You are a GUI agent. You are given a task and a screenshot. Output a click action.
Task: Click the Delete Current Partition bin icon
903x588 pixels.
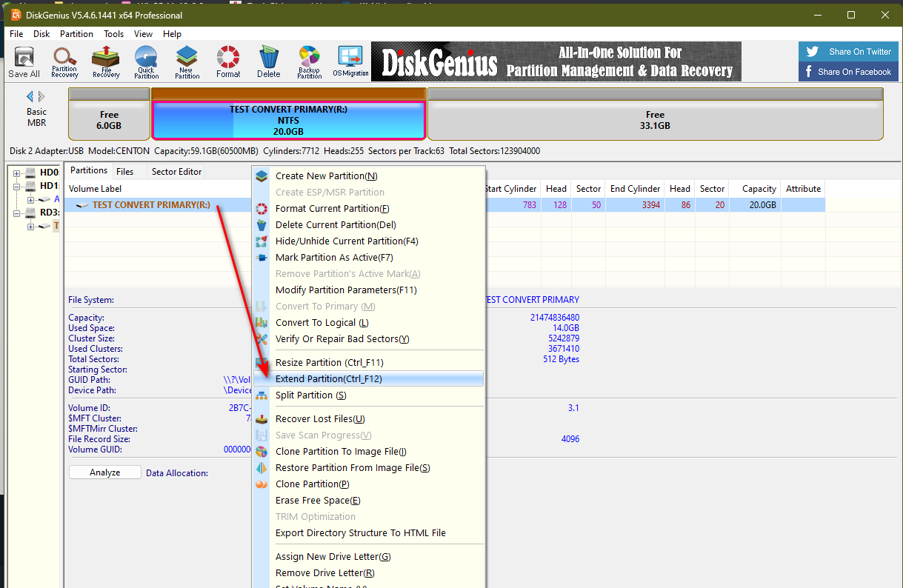coord(261,225)
